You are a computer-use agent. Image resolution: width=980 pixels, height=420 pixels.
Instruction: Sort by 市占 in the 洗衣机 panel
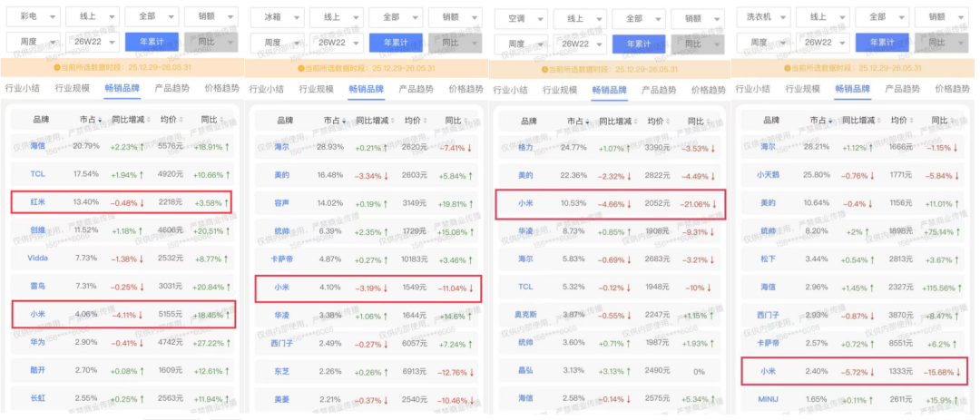click(821, 120)
